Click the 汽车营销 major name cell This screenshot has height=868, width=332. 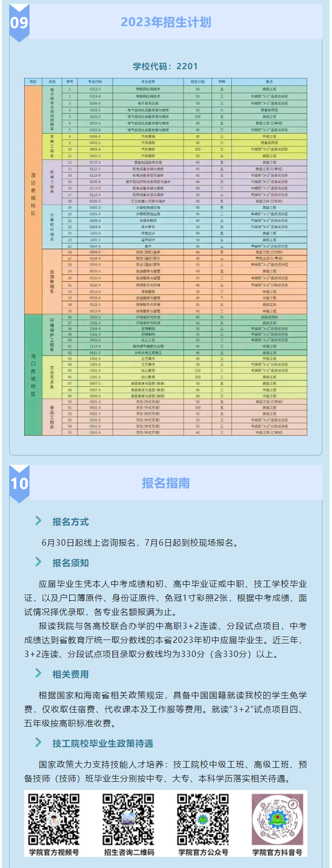148,137
